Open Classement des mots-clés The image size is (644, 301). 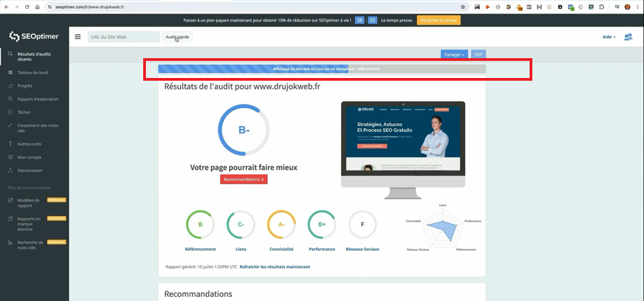(38, 128)
